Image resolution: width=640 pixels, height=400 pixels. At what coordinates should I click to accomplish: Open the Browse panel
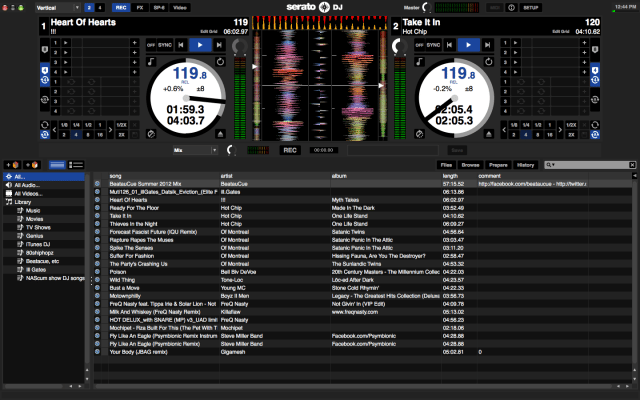tap(470, 165)
